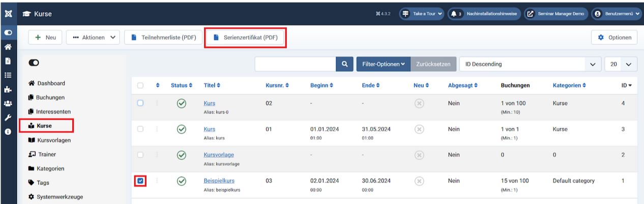Click the search magnifier icon button
This screenshot has height=204, width=644.
(x=344, y=64)
